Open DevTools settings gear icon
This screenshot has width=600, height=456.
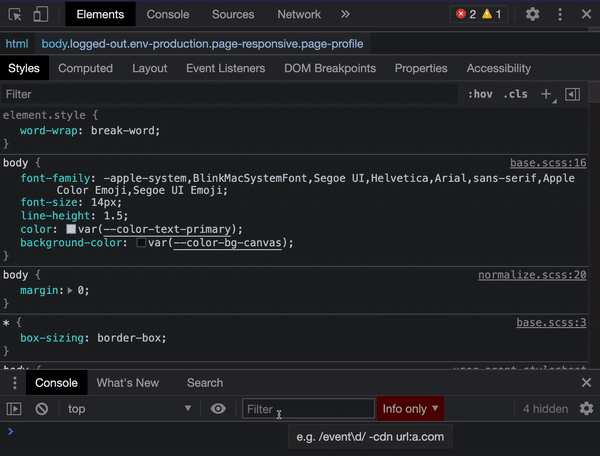[x=532, y=15]
